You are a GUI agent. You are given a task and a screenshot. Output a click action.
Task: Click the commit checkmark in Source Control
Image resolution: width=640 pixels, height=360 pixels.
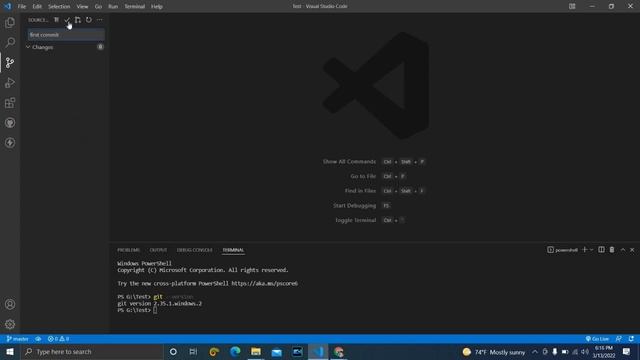[x=67, y=20]
